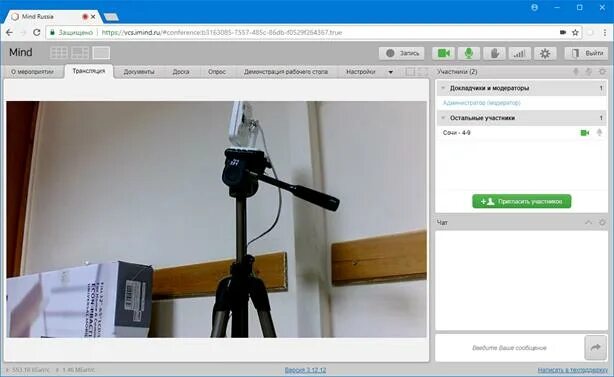Open the Версия 3.12.12 link

point(305,370)
